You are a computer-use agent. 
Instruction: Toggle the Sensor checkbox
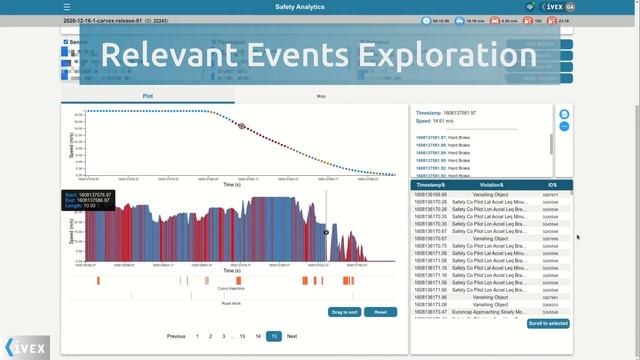point(66,42)
